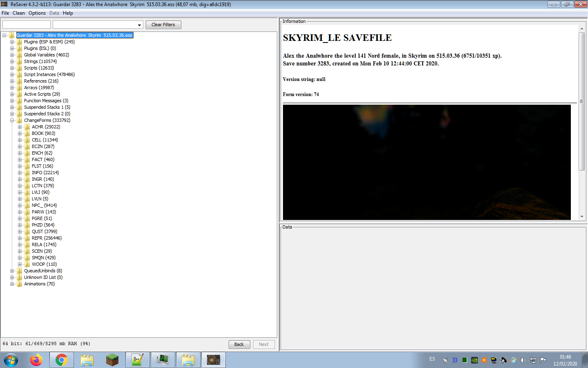Click the NVIDIA tray icon
Image resolution: width=588 pixels, height=368 pixels.
(x=474, y=360)
